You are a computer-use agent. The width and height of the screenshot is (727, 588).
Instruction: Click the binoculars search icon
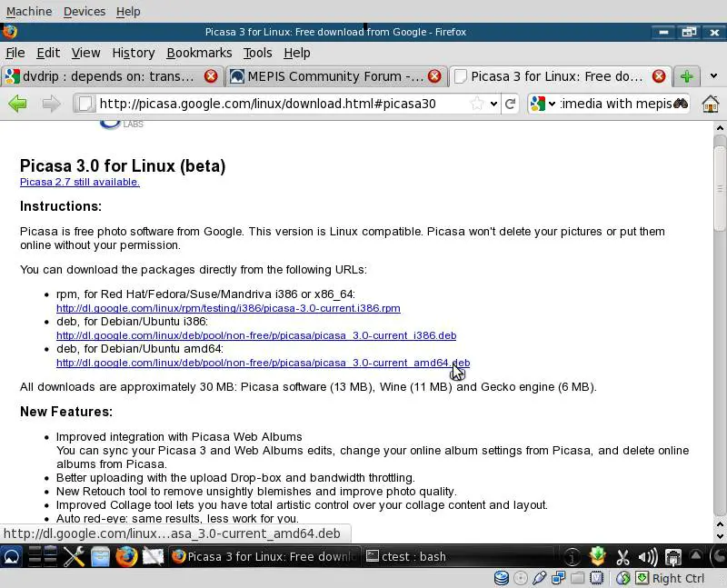pyautogui.click(x=680, y=103)
